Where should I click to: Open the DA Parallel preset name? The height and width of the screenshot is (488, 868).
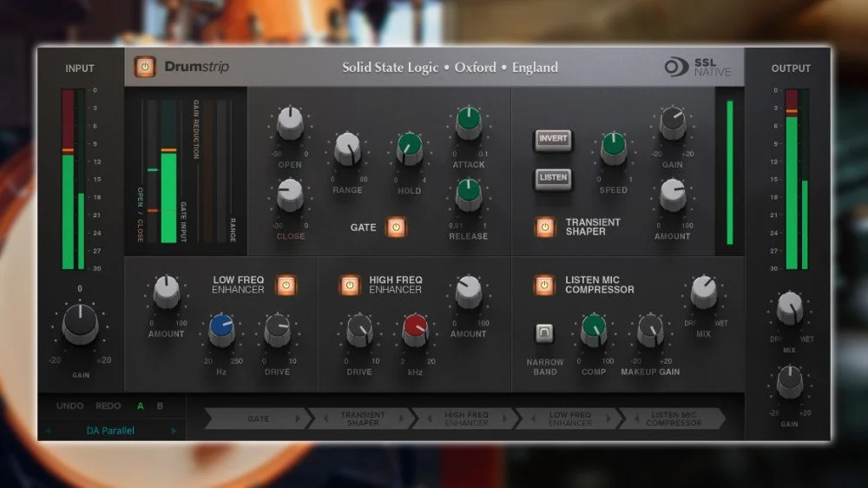tap(110, 431)
